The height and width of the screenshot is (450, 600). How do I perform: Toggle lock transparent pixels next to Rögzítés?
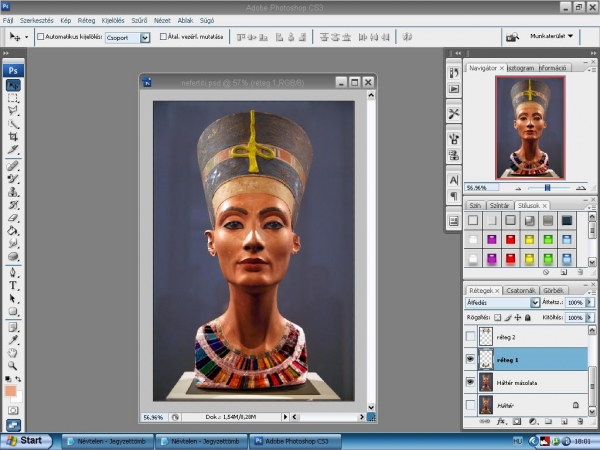tap(497, 318)
